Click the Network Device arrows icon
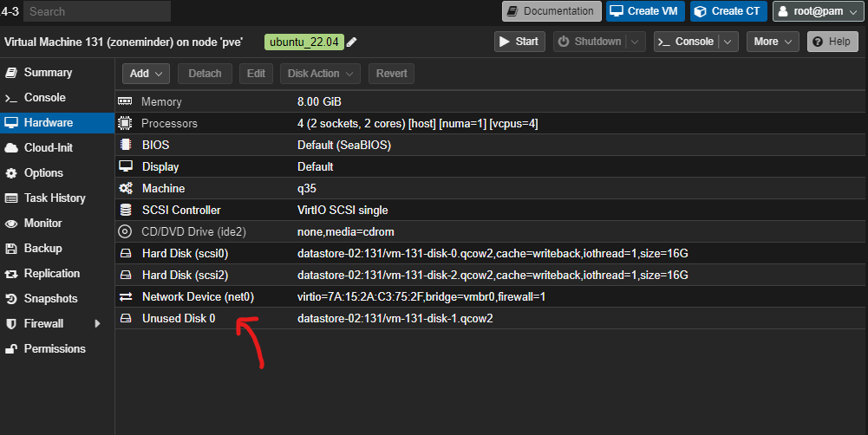The height and width of the screenshot is (435, 868). tap(126, 297)
